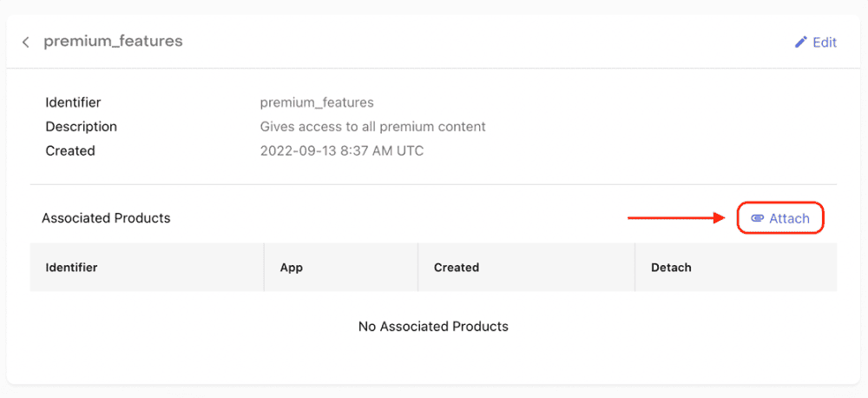Select the Identifier field label
Image resolution: width=868 pixels, height=398 pixels.
click(73, 103)
